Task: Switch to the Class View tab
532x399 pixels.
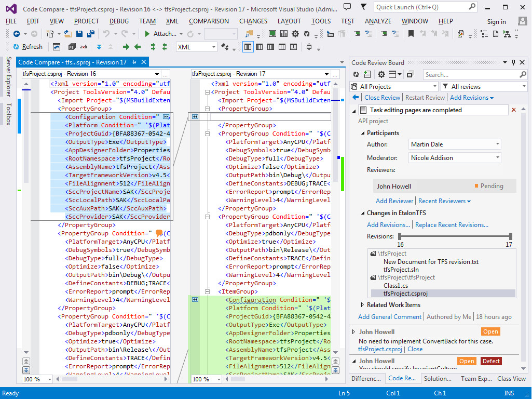Action: pyautogui.click(x=511, y=379)
